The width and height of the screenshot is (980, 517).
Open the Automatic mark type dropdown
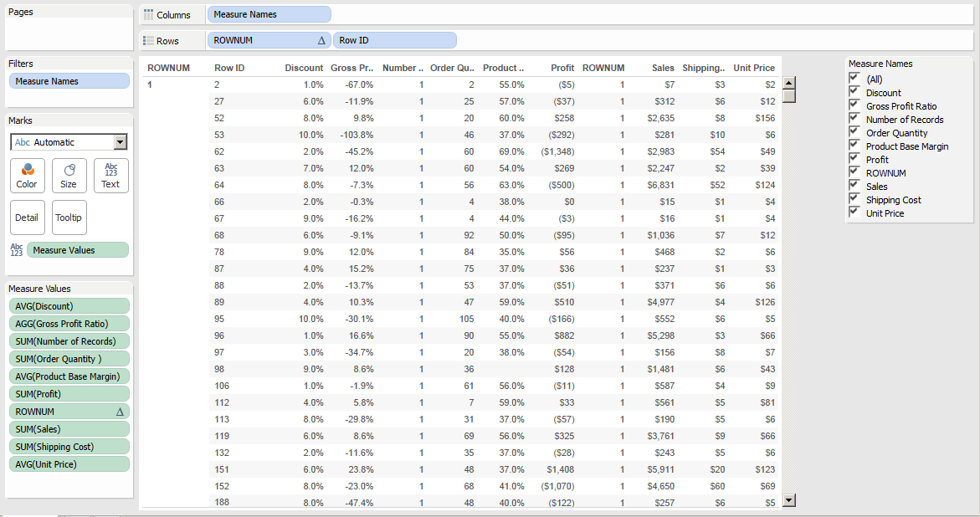click(x=120, y=142)
